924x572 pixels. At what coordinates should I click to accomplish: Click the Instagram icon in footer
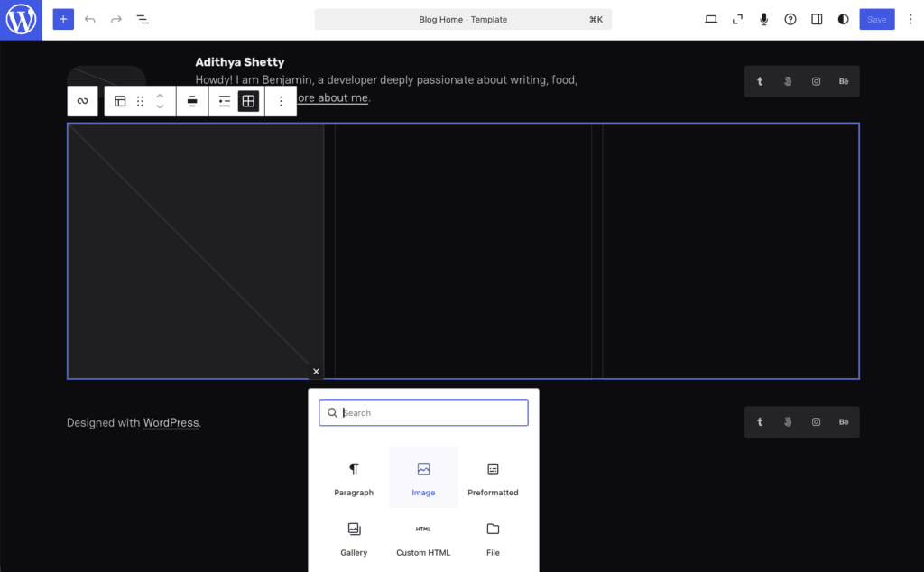click(x=816, y=422)
